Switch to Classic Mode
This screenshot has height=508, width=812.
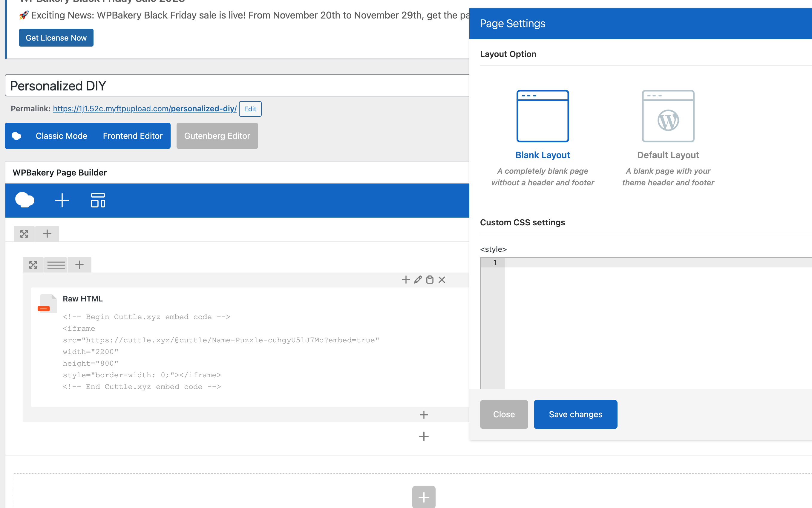coord(61,136)
